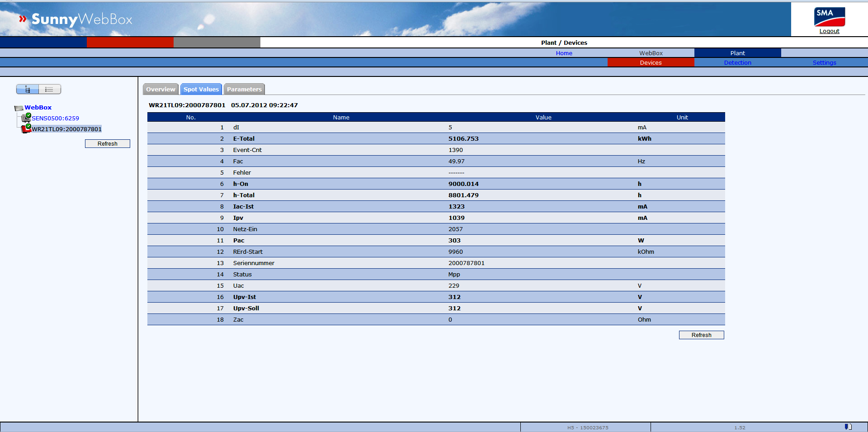Open the Plant navigation item
Viewport: 868px width, 432px height.
click(738, 53)
